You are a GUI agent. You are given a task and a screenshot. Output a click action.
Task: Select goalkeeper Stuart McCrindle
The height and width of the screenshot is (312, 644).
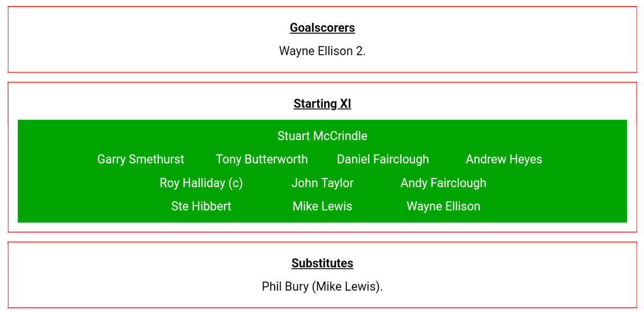pyautogui.click(x=322, y=136)
